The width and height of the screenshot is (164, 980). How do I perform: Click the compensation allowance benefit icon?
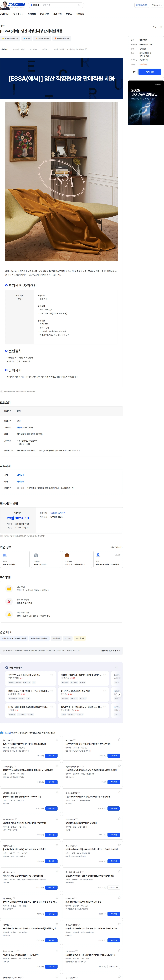click(9, 614)
